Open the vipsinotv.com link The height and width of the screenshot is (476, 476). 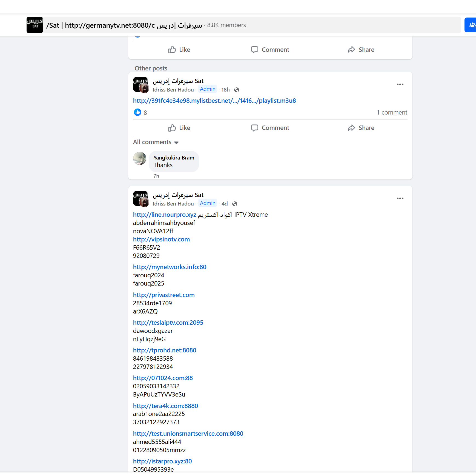pyautogui.click(x=161, y=239)
